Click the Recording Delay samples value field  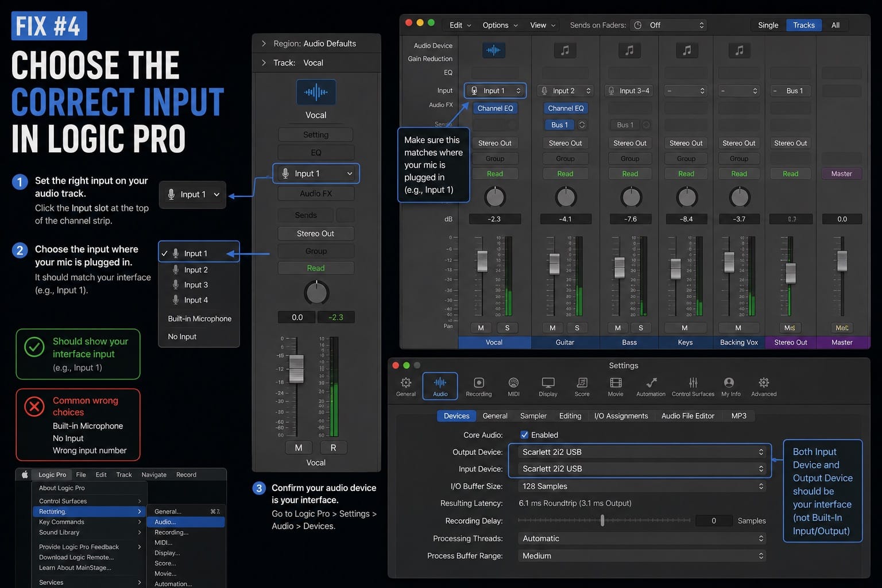click(x=714, y=521)
